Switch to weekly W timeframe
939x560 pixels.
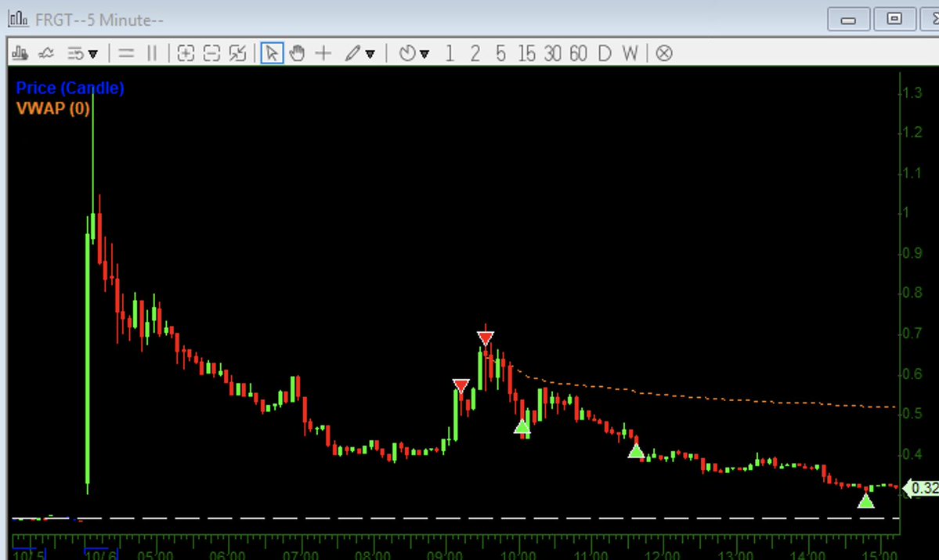(x=630, y=53)
